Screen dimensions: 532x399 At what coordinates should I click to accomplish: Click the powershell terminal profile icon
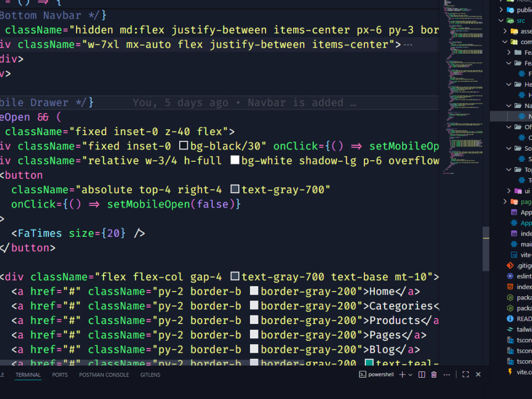[x=362, y=375]
